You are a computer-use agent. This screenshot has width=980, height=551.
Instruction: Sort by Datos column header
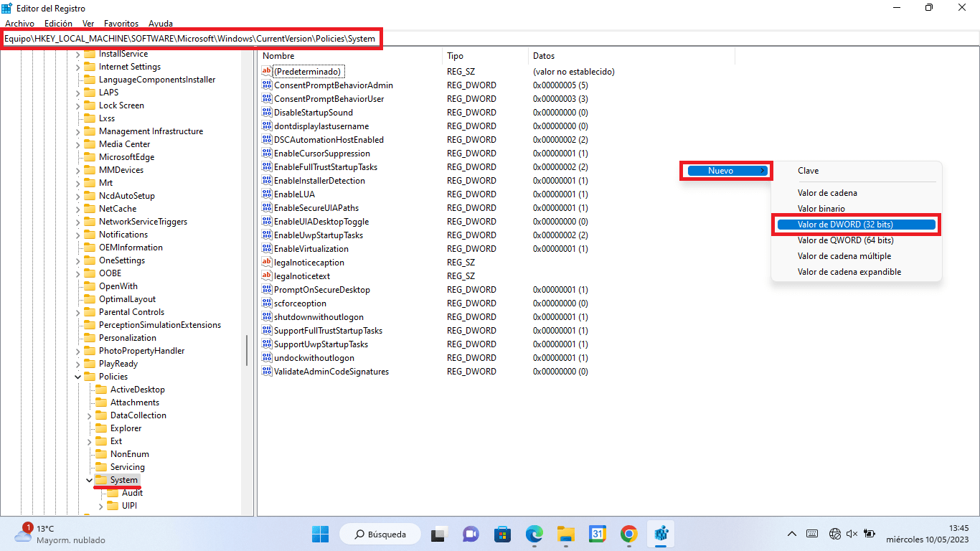pyautogui.click(x=632, y=56)
